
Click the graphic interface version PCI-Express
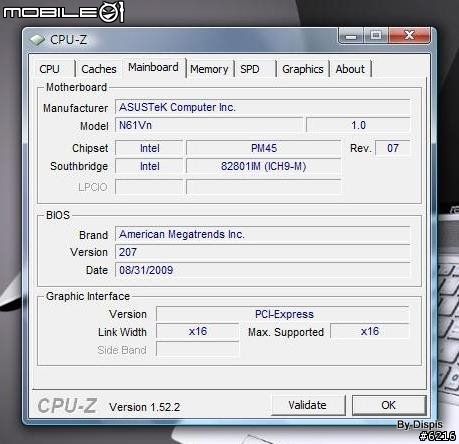point(283,314)
